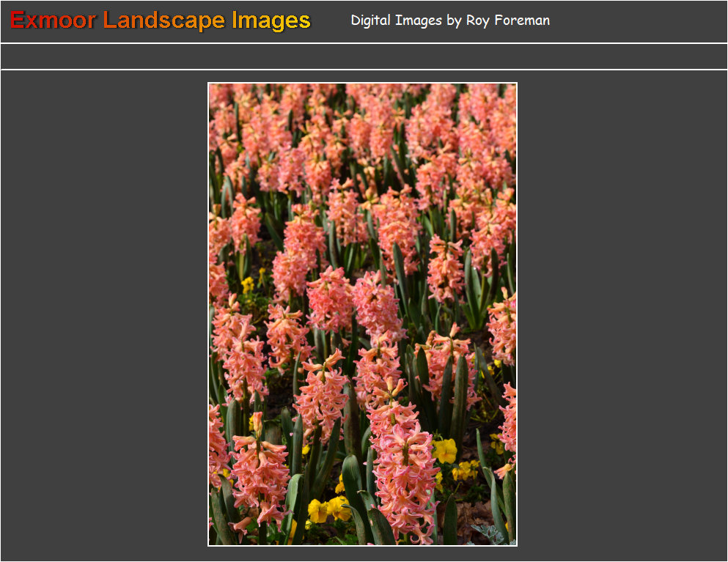Click the yellow word "Images" in the heading

click(271, 21)
